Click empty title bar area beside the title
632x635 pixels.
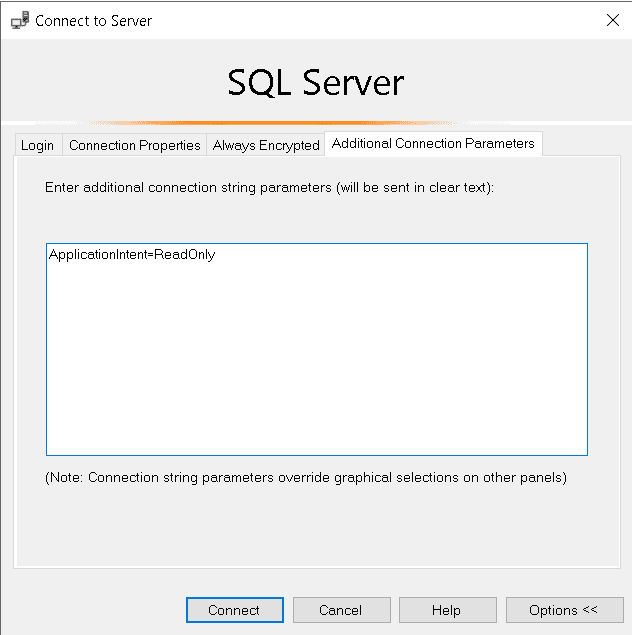pos(380,20)
